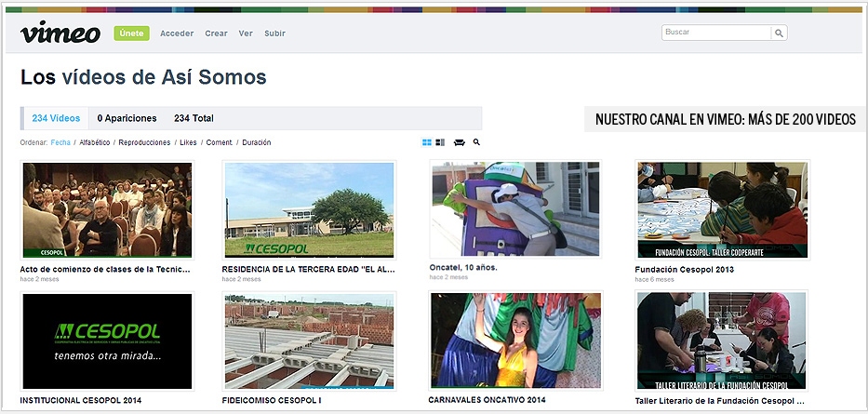Click 'hace 6 meses' under Fundación Cesopol 2013
Screen dimensions: 868x414
click(654, 279)
